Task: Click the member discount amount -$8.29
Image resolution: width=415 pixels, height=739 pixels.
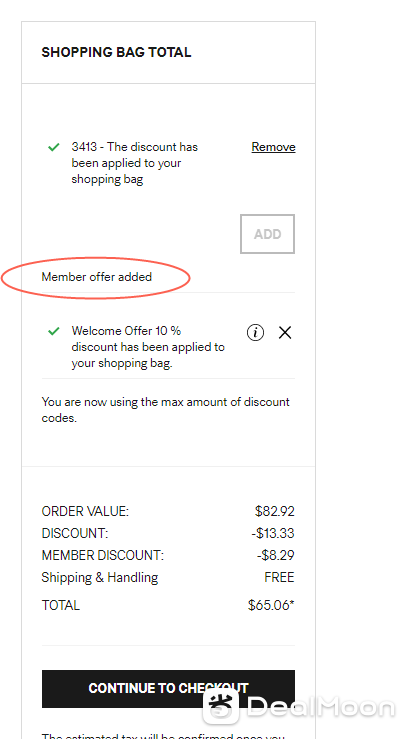Action: [x=276, y=555]
